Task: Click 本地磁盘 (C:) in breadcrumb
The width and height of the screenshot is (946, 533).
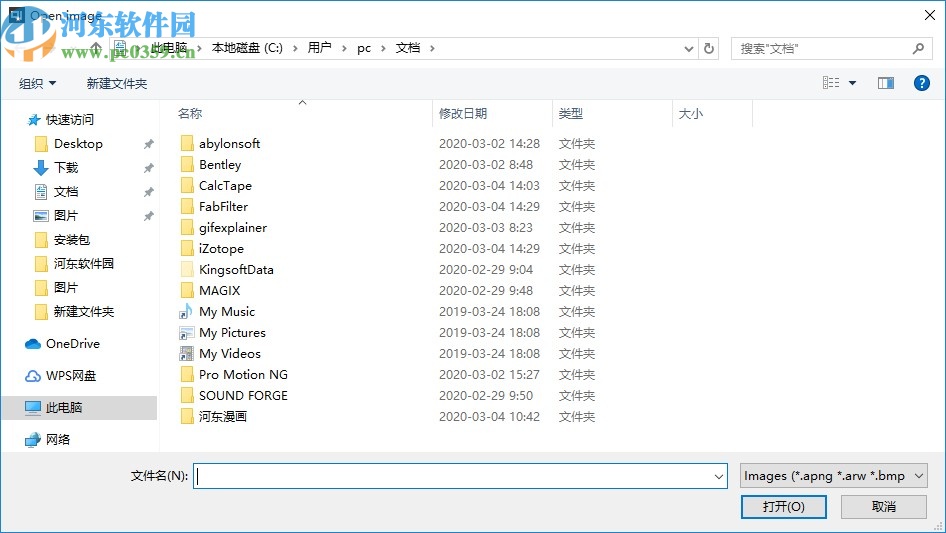Action: (x=247, y=48)
